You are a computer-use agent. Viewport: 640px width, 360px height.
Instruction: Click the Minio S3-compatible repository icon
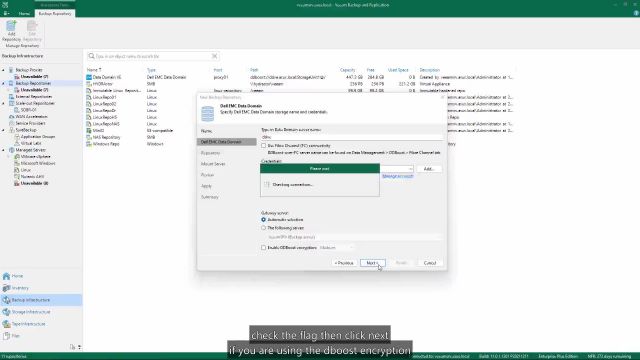[89, 131]
